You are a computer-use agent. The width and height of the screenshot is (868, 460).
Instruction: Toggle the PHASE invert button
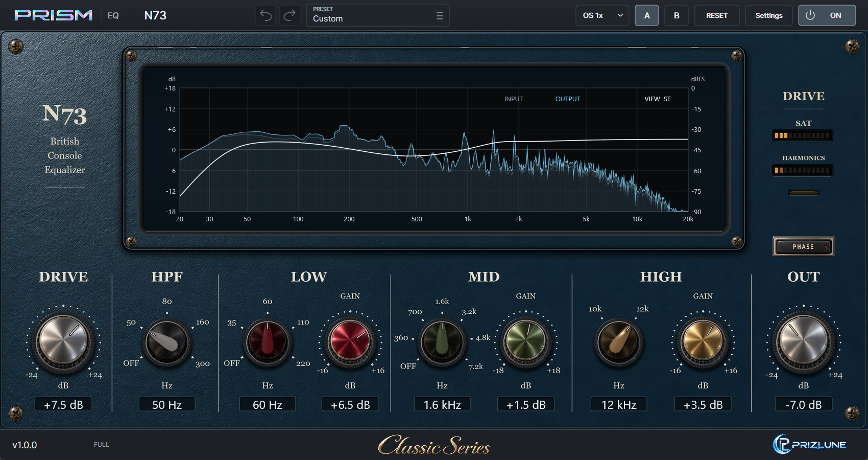point(804,246)
